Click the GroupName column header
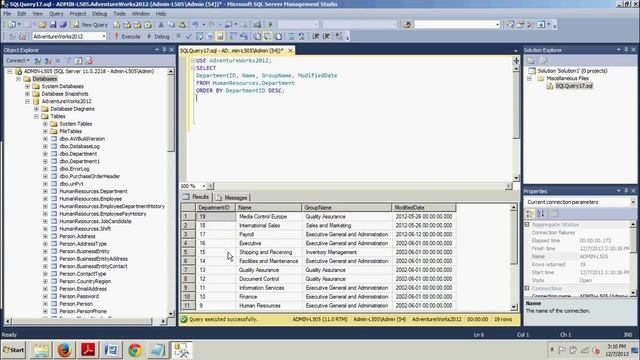Screen dimensions: 640x360 click(347, 208)
